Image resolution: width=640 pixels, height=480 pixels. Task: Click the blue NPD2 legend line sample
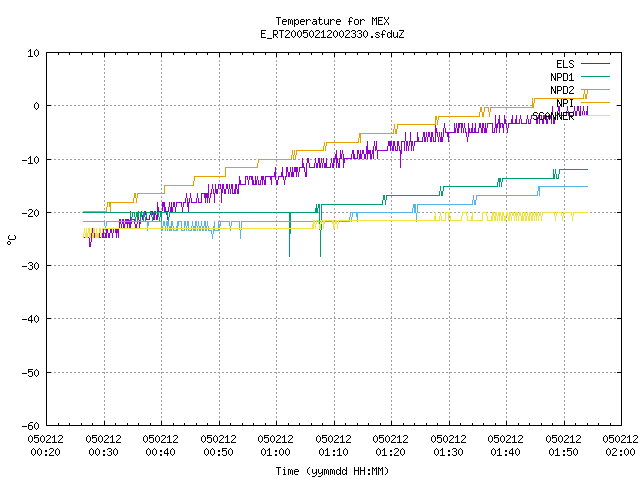(x=595, y=89)
